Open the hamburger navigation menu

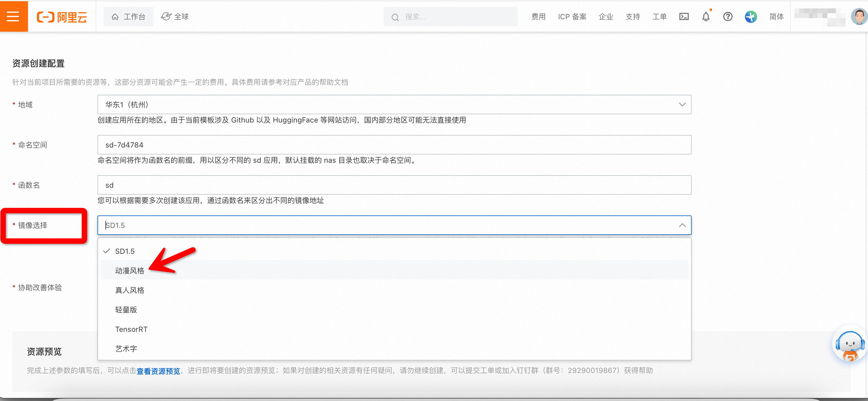13,16
